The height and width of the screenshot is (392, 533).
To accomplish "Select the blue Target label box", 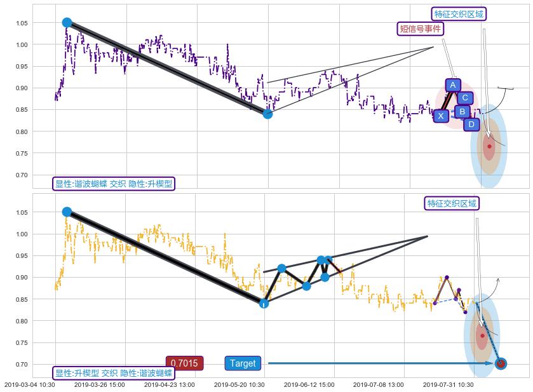I will pos(243,363).
